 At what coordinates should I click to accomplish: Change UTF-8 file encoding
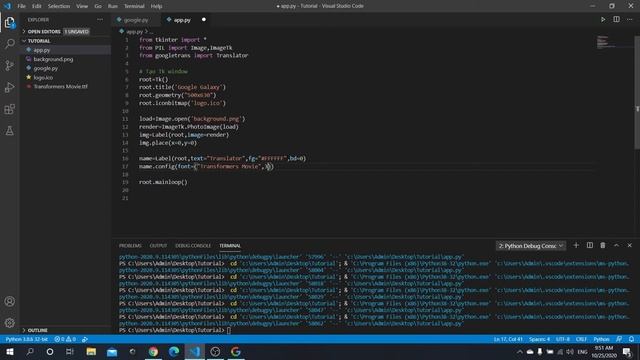pos(562,339)
